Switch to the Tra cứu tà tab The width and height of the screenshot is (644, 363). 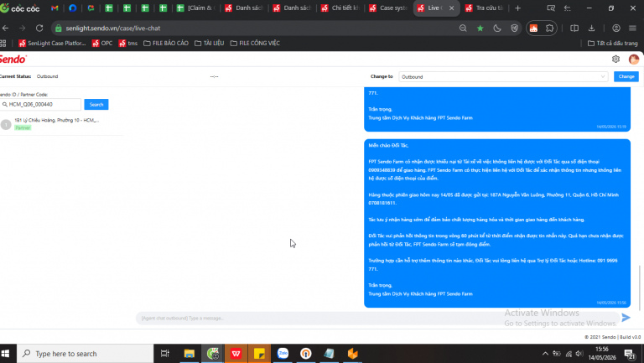(485, 8)
